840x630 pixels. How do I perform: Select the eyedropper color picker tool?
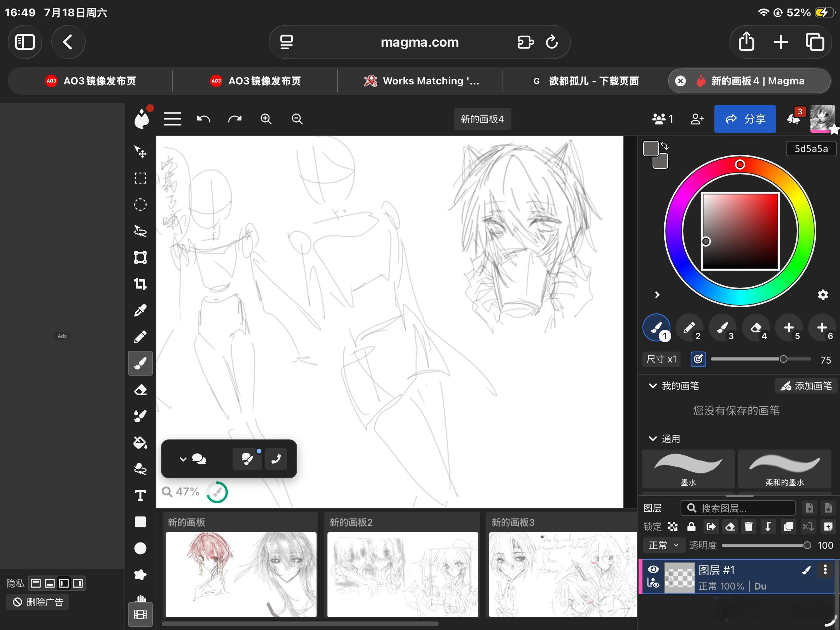coord(140,310)
